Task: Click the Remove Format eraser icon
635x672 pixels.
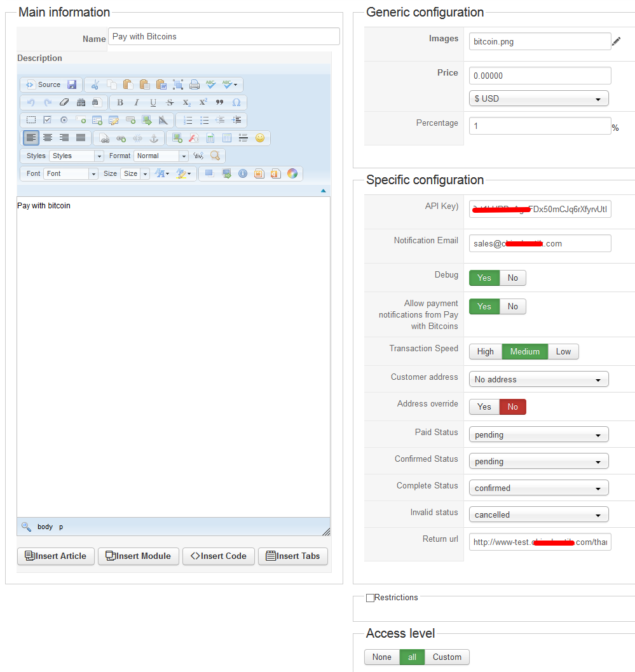Action: (x=64, y=102)
